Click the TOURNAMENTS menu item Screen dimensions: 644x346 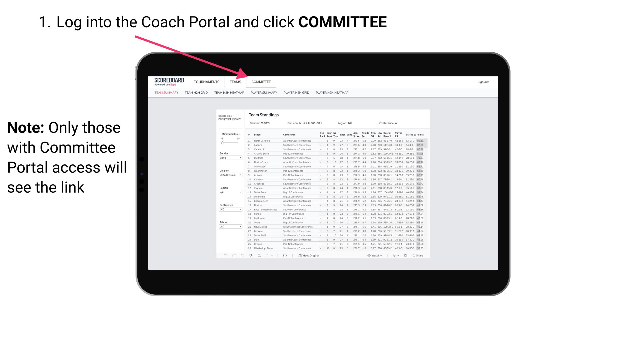point(207,82)
